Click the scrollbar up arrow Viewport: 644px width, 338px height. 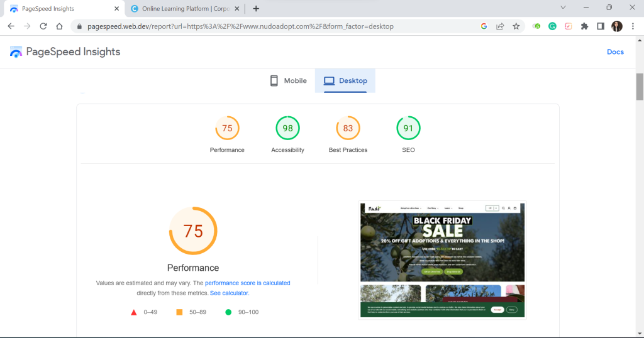tap(640, 40)
